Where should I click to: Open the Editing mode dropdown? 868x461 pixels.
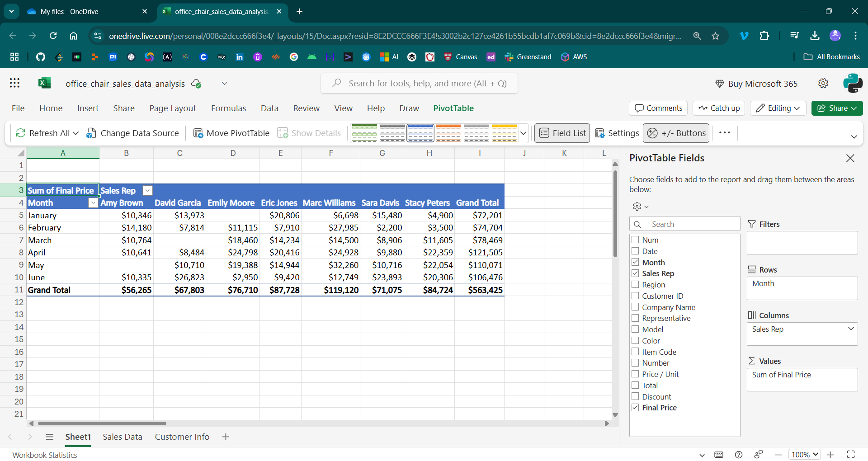point(778,108)
